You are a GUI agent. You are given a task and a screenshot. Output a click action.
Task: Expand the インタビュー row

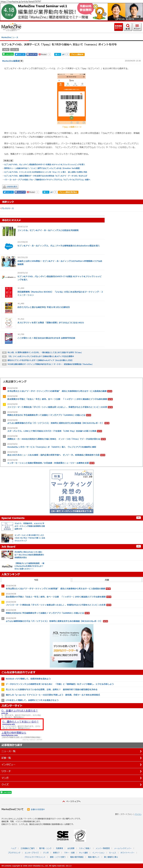pyautogui.click(x=71, y=765)
